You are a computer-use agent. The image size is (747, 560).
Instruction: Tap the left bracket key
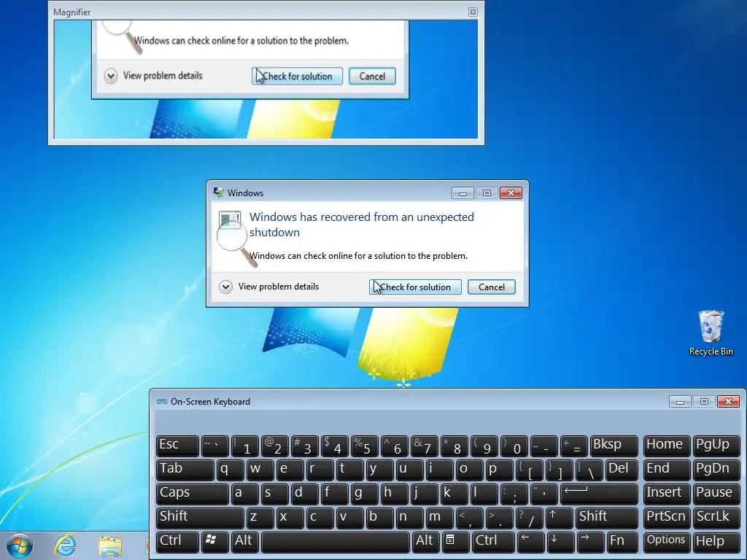pyautogui.click(x=530, y=470)
